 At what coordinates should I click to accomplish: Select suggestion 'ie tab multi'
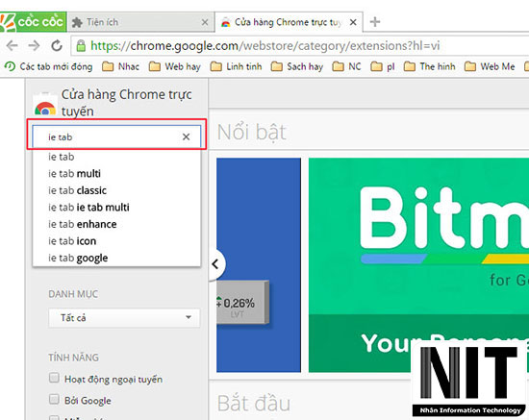click(116, 174)
